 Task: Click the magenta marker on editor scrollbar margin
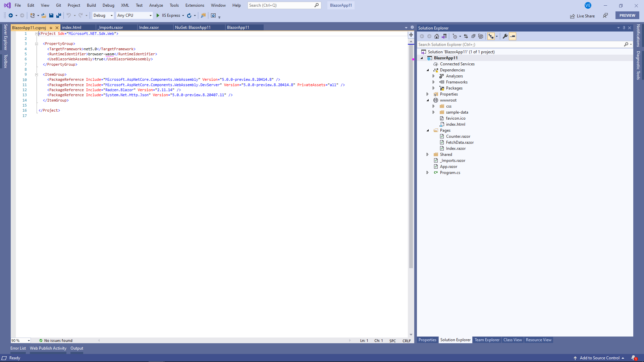413,59
